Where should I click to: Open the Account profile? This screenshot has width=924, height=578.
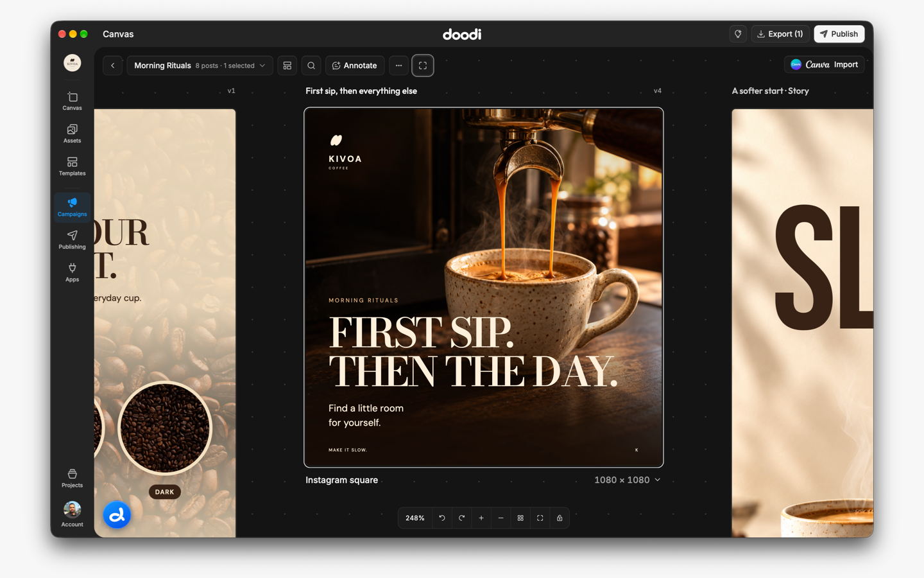[72, 514]
